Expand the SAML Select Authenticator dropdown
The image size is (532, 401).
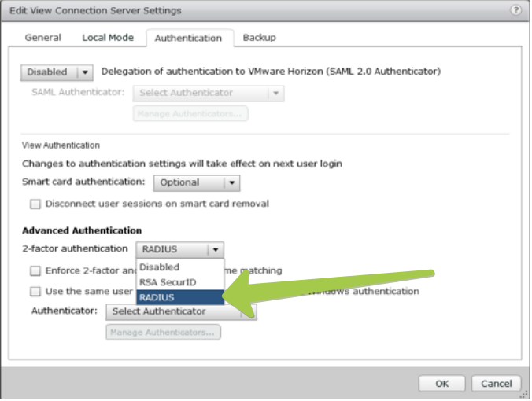pyautogui.click(x=209, y=93)
